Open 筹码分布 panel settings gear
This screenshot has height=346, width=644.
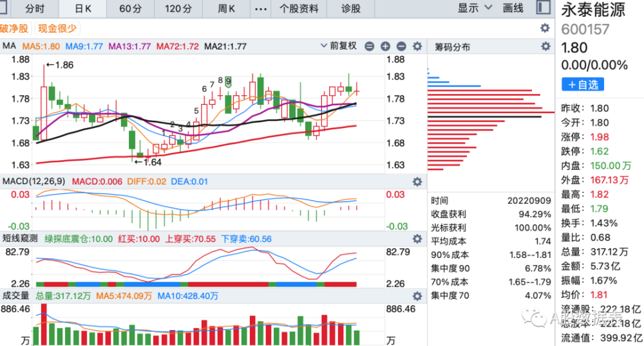coord(545,46)
